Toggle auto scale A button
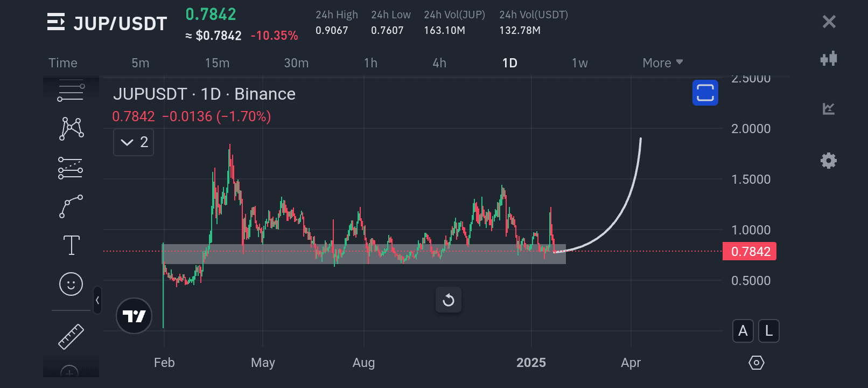Viewport: 868px width, 388px height. 743,331
